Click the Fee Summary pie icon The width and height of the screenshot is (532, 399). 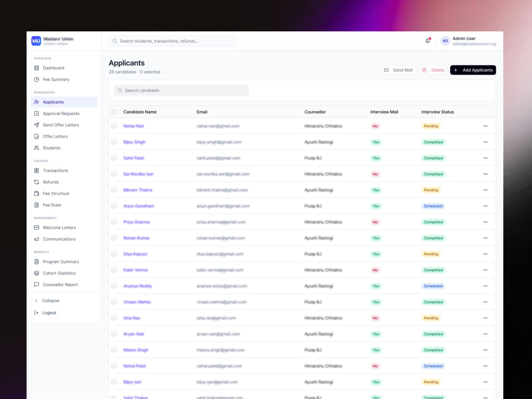click(37, 79)
